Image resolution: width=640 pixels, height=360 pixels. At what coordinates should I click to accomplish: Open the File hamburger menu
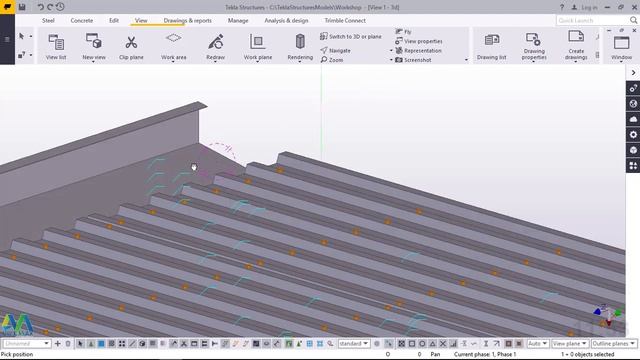click(x=7, y=40)
